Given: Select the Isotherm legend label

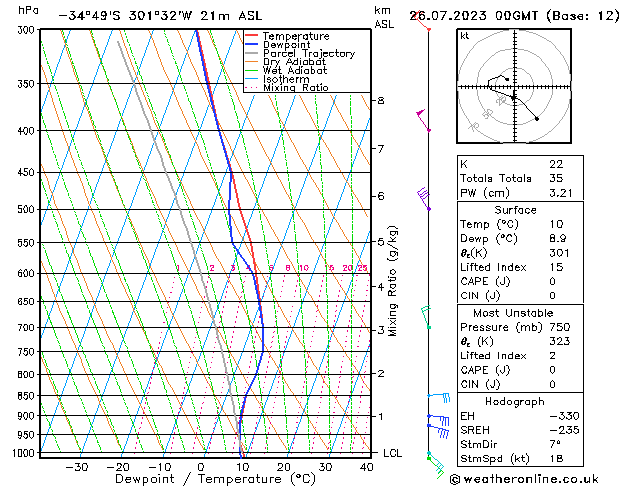Looking at the screenshot, I should pyautogui.click(x=286, y=79).
